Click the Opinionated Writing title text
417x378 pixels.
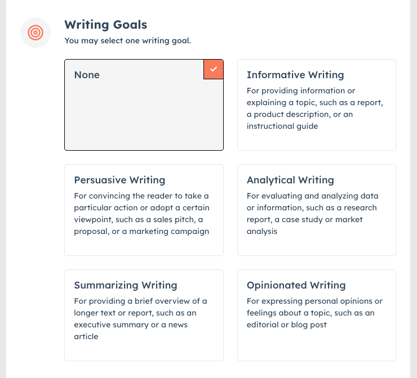296,285
